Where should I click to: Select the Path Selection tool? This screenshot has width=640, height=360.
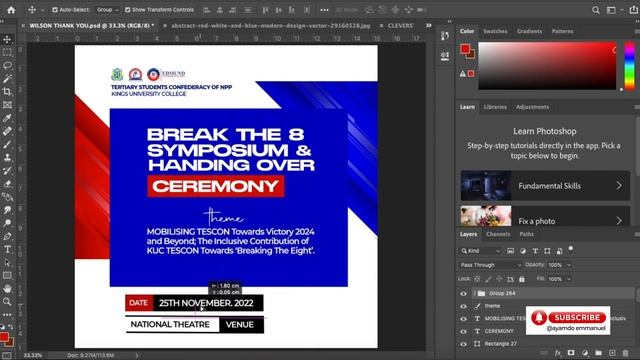click(7, 262)
